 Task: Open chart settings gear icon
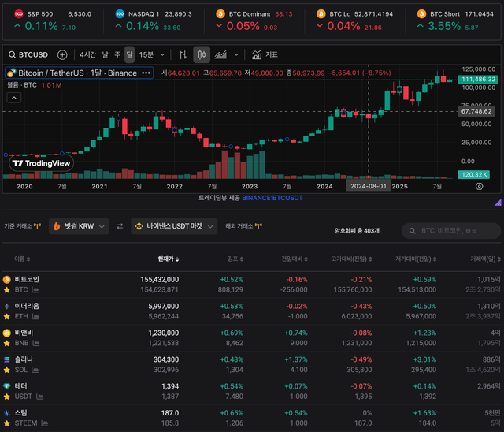479,186
